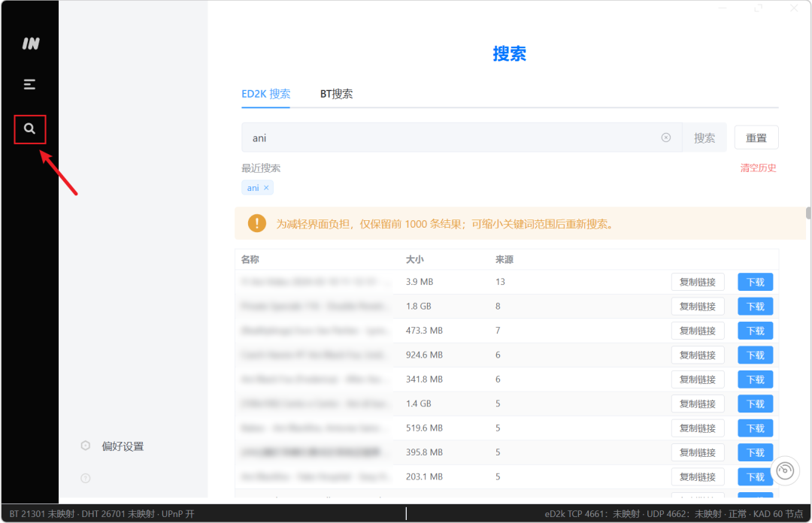Select the sources count 13 cell
This screenshot has height=523, width=812.
[500, 282]
